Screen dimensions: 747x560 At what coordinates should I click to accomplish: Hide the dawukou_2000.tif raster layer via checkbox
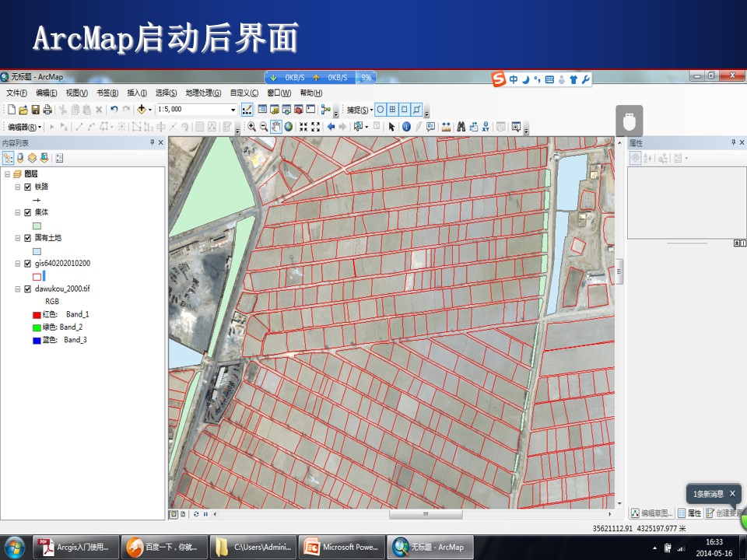click(28, 289)
